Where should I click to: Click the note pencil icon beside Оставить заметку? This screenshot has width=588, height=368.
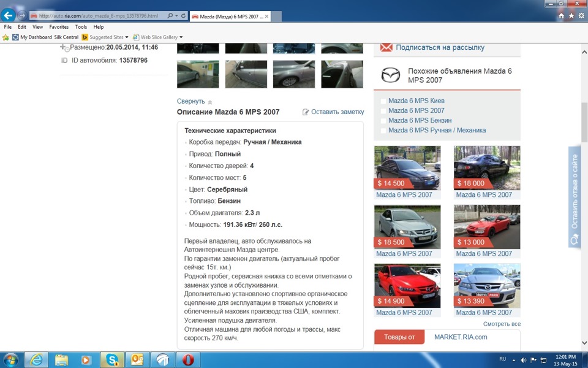[x=306, y=112]
